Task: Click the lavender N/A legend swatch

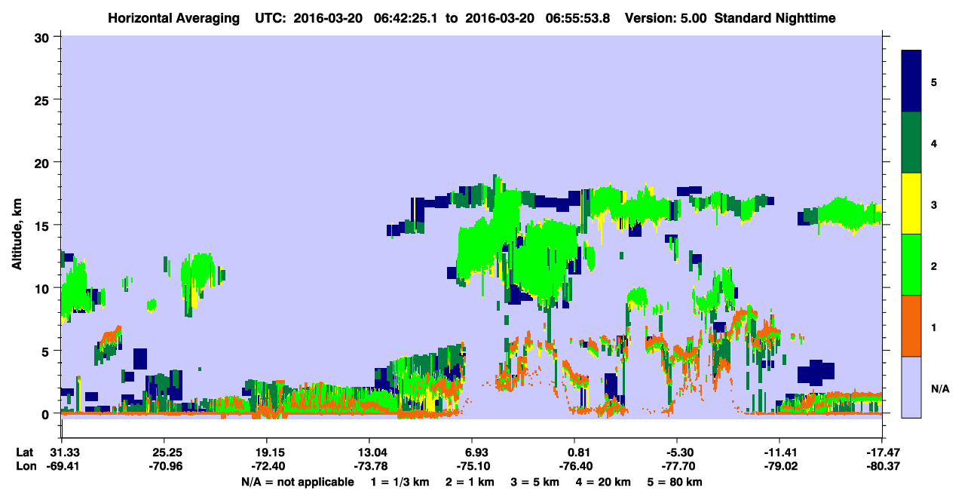Action: (x=911, y=387)
